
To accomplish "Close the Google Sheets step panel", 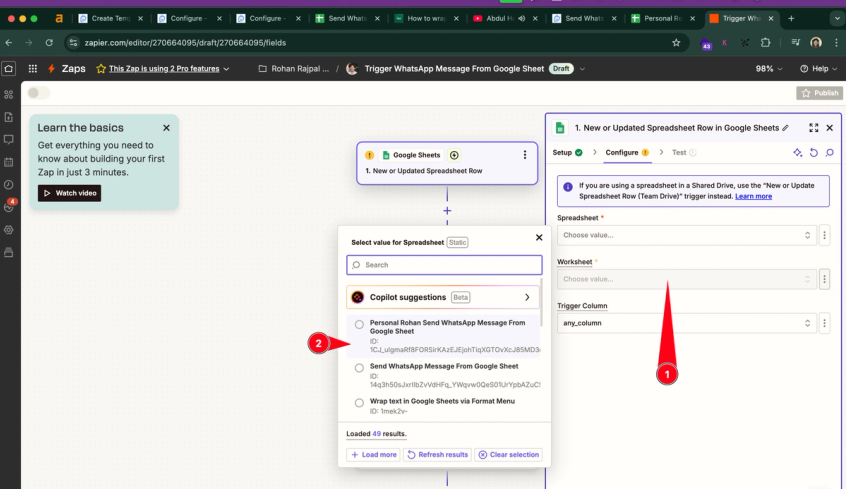I will (x=830, y=128).
